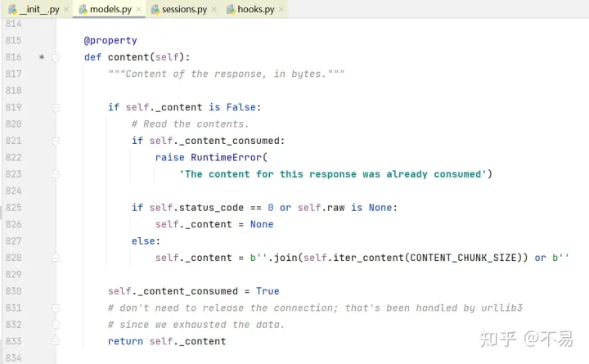
Task: Place cursor on RuntimeError in line 822
Action: pyautogui.click(x=226, y=157)
